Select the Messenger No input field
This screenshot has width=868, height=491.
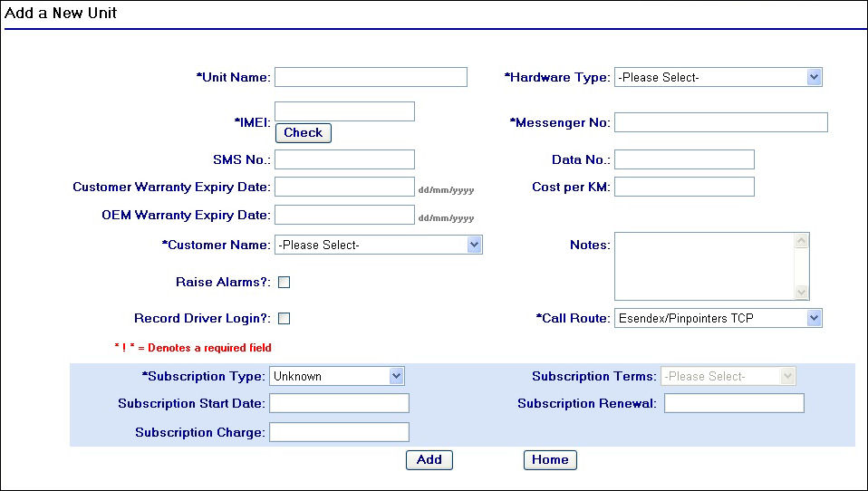click(x=720, y=122)
